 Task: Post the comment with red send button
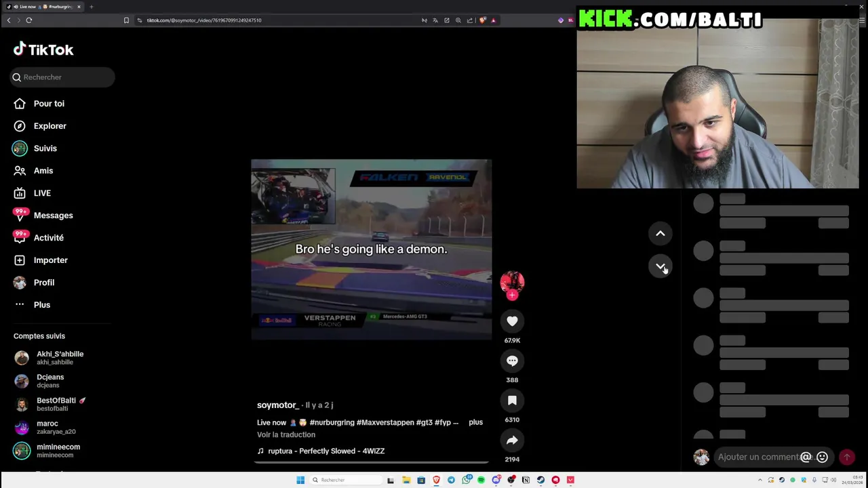point(847,457)
